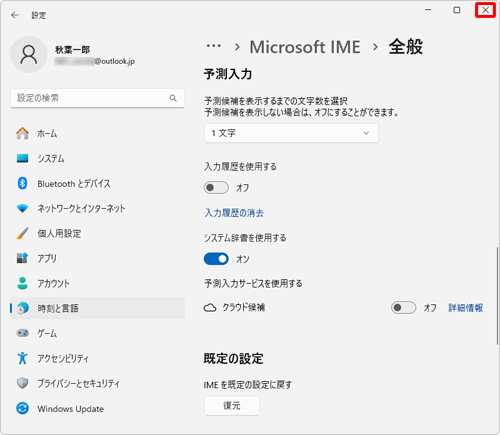Click the 設定の検索 search field

point(97,98)
